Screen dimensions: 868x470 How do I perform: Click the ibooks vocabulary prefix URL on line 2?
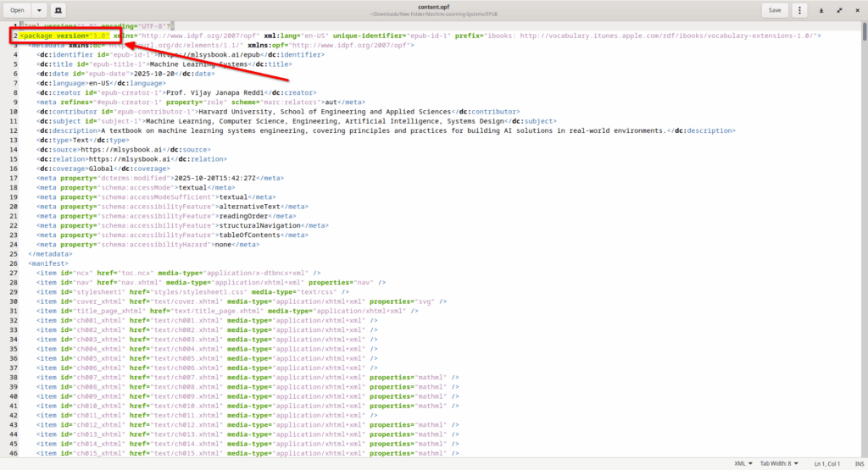(668, 36)
